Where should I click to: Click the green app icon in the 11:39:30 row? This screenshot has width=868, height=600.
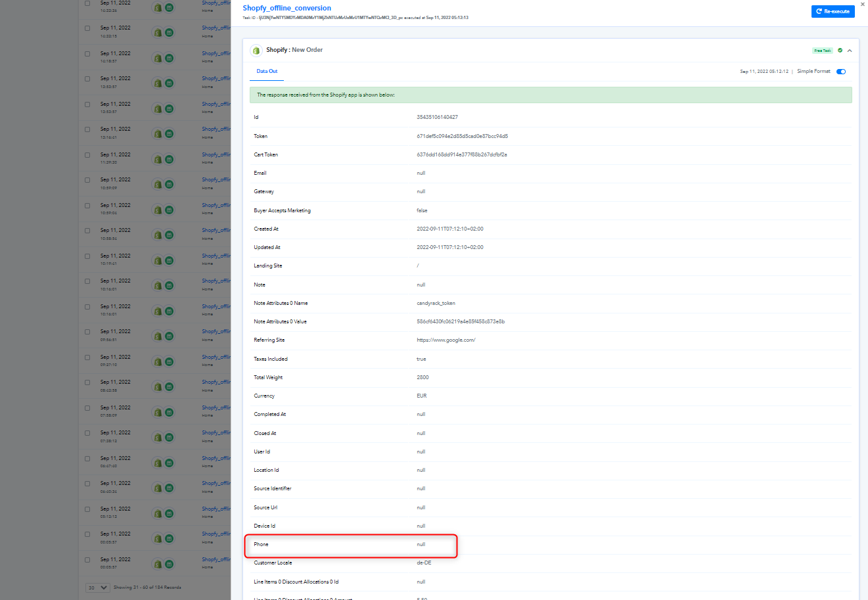pos(169,160)
